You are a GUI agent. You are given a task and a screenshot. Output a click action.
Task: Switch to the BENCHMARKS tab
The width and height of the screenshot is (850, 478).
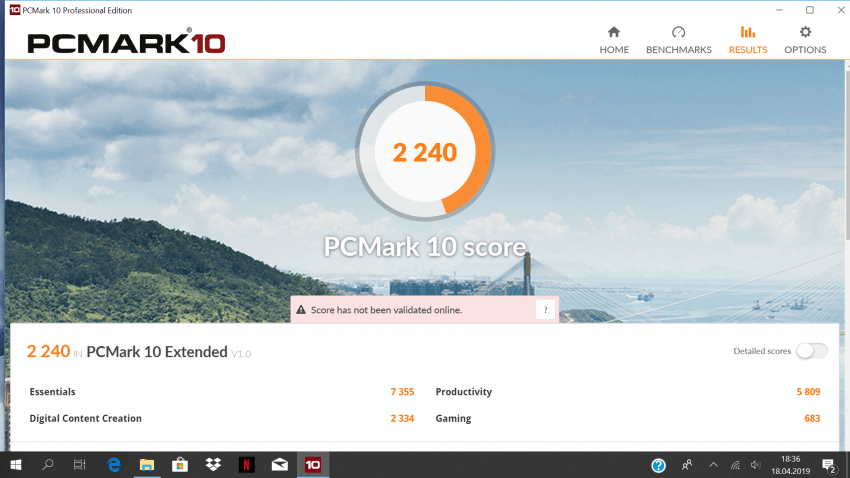coord(678,40)
